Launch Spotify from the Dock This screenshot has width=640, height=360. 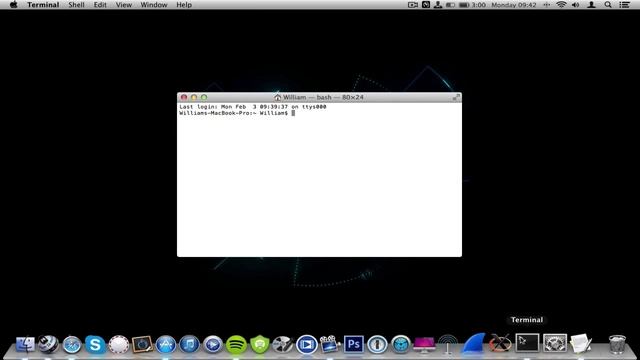pyautogui.click(x=236, y=344)
